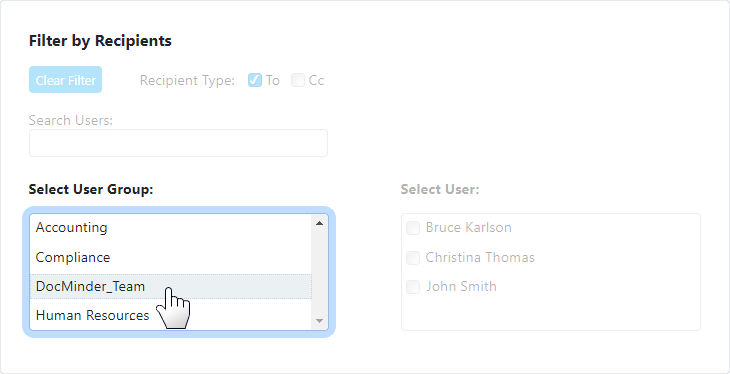Tick the John Smith user checkbox
Screen dimensions: 730x374
(413, 286)
